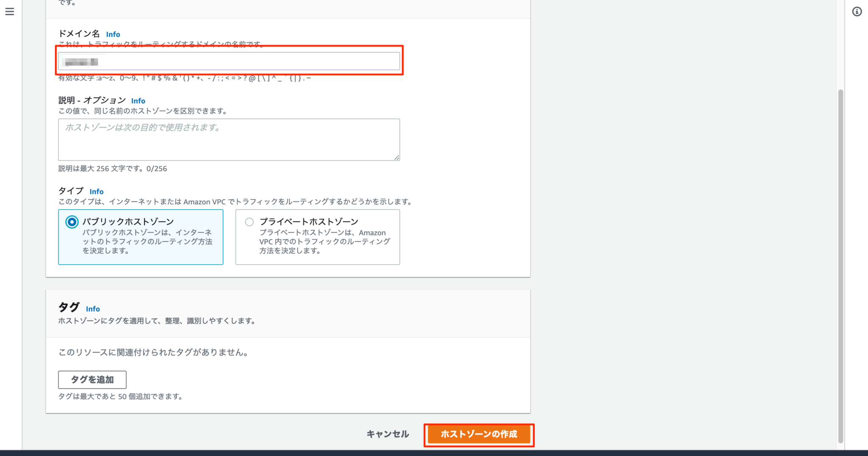Open the Info help beside タグ

93,309
